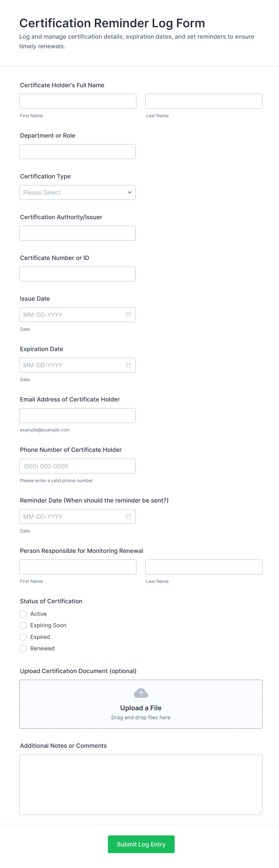Select the Active status radio button
Viewport: 279px width, 868px height.
[x=23, y=614]
